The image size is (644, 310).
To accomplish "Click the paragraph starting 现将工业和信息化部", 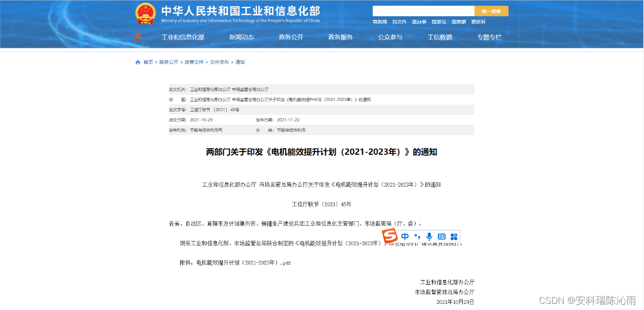I will pyautogui.click(x=321, y=244).
